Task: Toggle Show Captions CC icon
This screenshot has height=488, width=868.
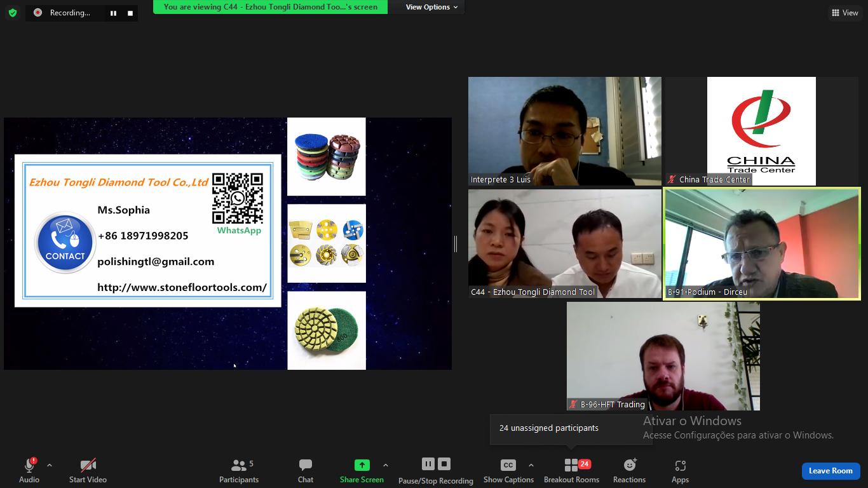Action: coord(508,465)
